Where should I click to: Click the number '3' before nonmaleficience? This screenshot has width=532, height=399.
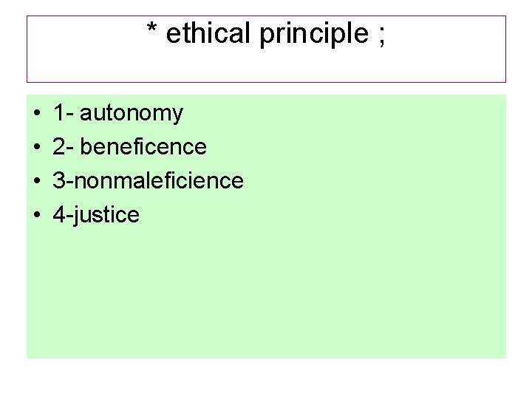[58, 181]
